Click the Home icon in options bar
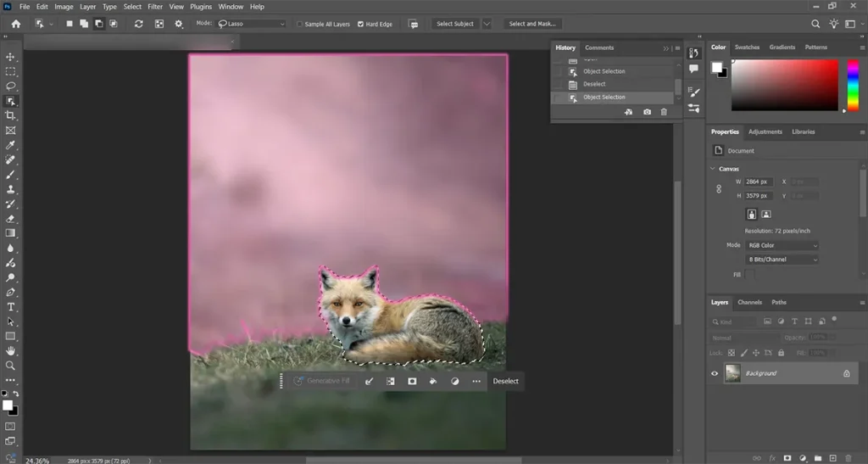The width and height of the screenshot is (868, 464). [x=16, y=24]
